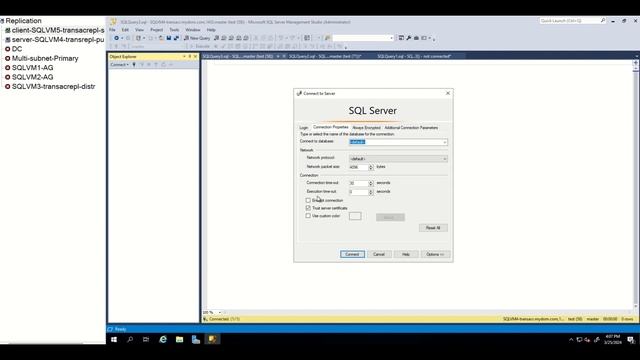Click the Reset All button
The image size is (640, 360).
[433, 228]
